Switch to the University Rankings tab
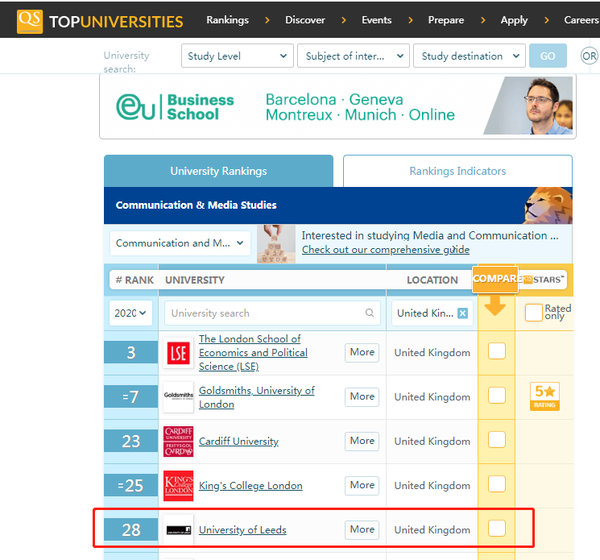Image resolution: width=600 pixels, height=560 pixels. click(218, 171)
